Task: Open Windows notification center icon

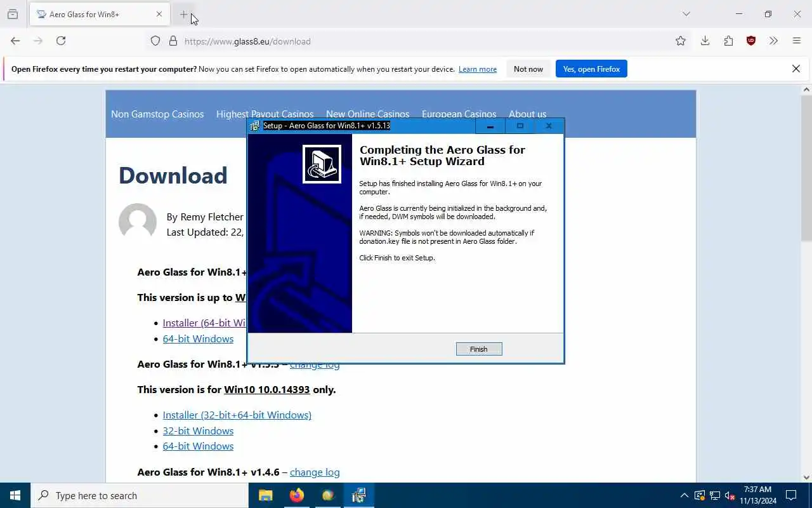Action: point(791,495)
